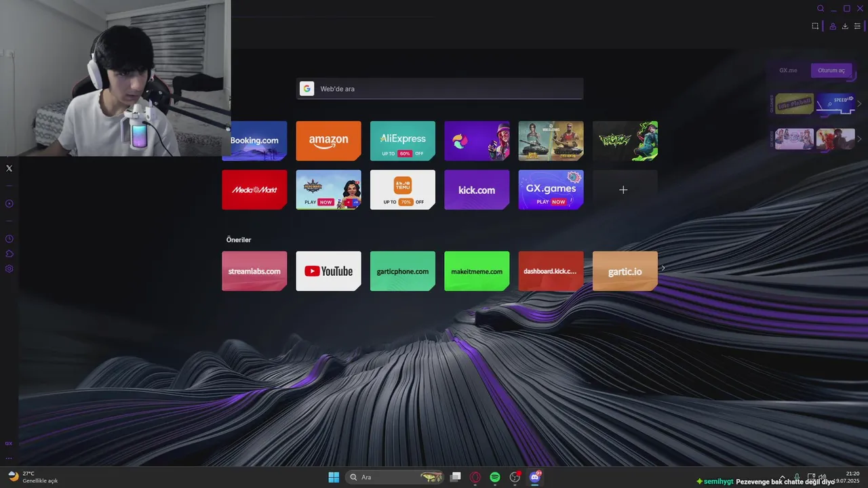Viewport: 868px width, 488px height.
Task: Open the volume icon in system tray
Action: [x=822, y=477]
